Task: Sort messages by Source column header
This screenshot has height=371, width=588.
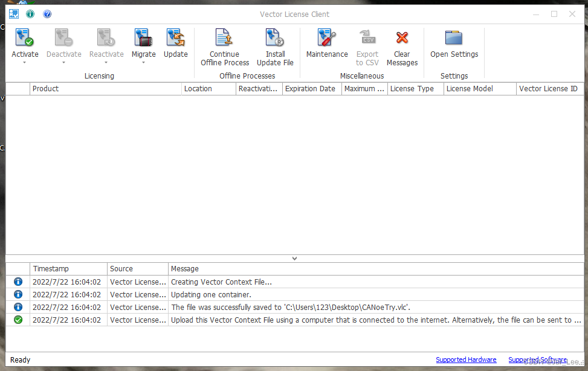Action: [138, 269]
